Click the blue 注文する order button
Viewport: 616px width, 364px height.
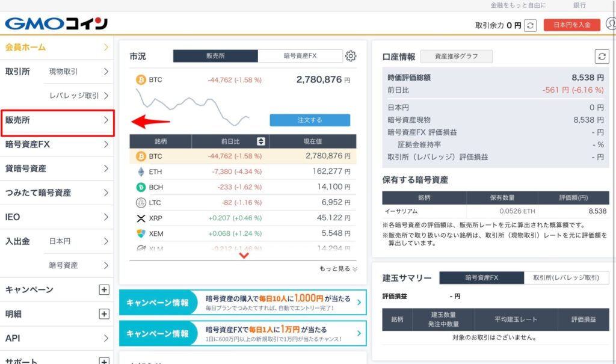click(x=310, y=120)
